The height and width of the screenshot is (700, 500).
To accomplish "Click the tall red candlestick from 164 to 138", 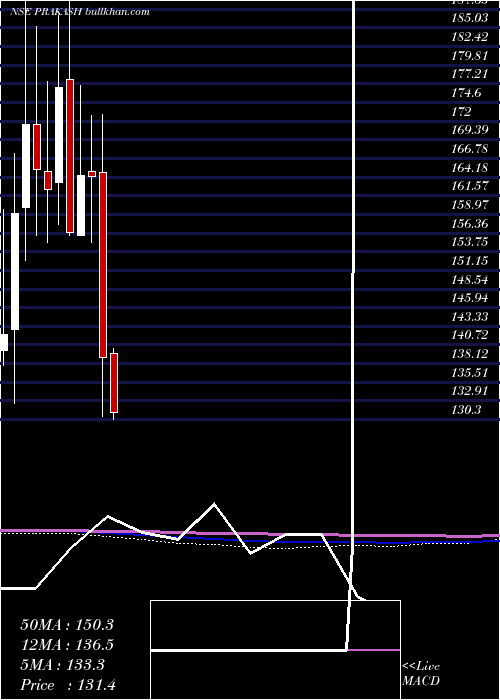I will 103,265.
